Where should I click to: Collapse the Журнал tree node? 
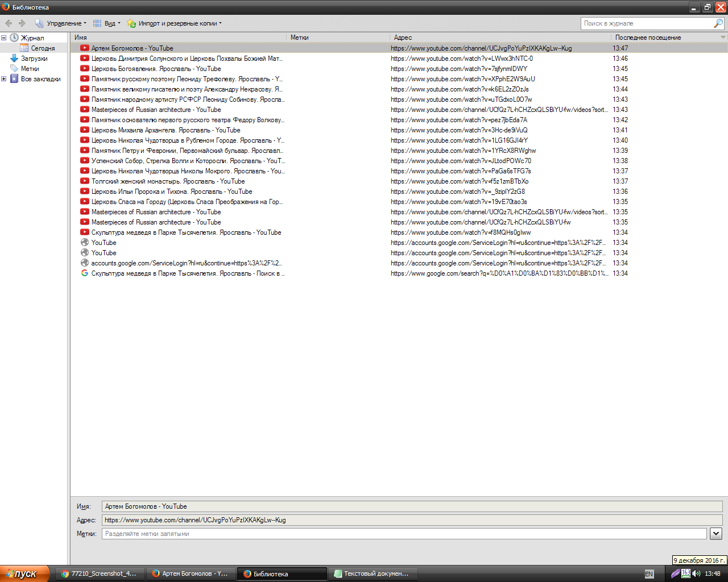[x=4, y=38]
